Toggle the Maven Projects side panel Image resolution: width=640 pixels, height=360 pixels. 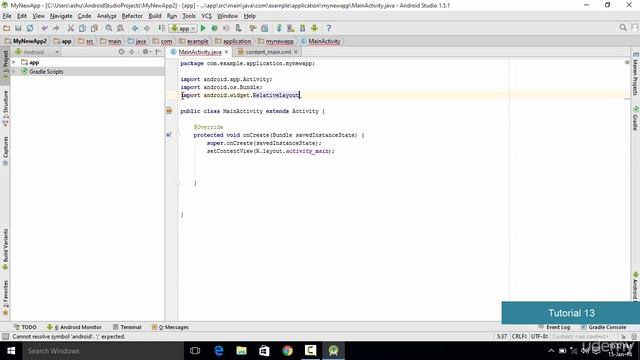coord(635,74)
